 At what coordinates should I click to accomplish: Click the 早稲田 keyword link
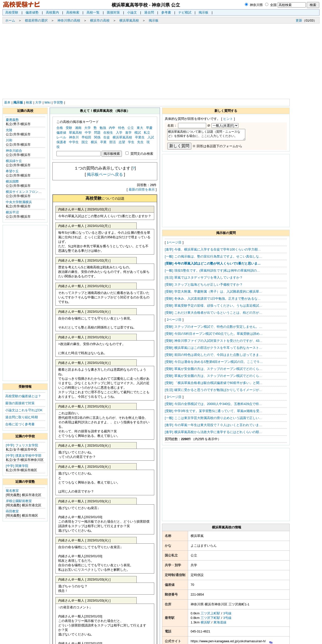click(x=86, y=137)
